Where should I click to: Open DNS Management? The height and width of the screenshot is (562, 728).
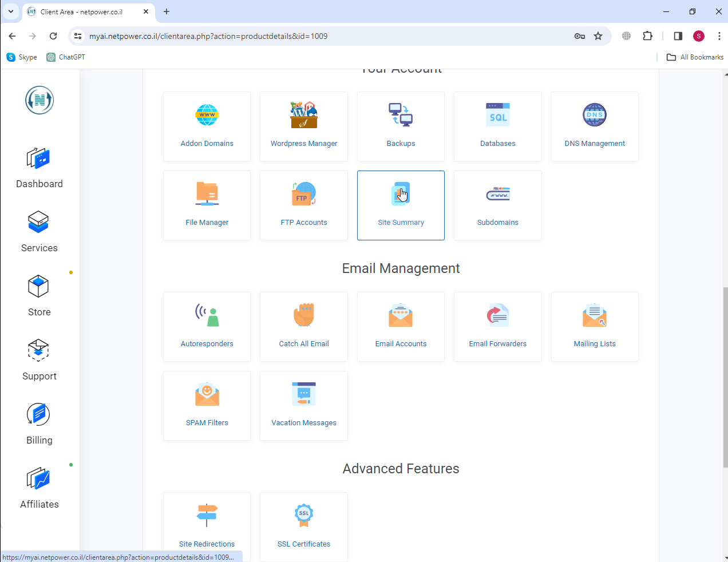pos(594,126)
